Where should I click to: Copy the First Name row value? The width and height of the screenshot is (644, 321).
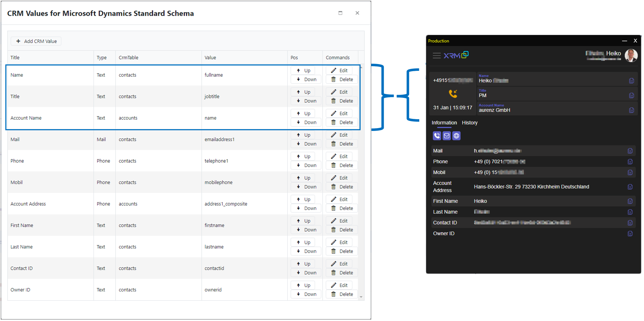(x=630, y=201)
